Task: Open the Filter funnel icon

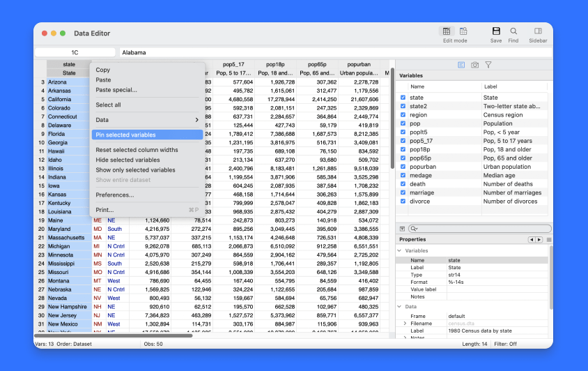Action: click(x=488, y=65)
